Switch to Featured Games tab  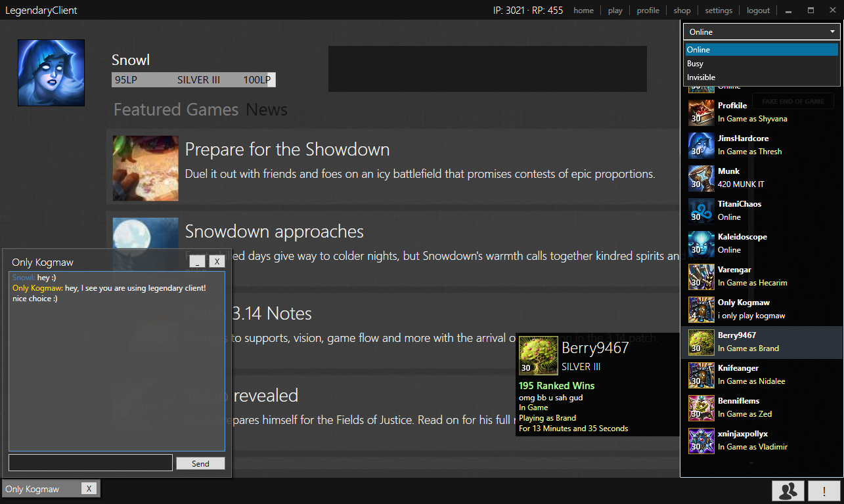(176, 110)
